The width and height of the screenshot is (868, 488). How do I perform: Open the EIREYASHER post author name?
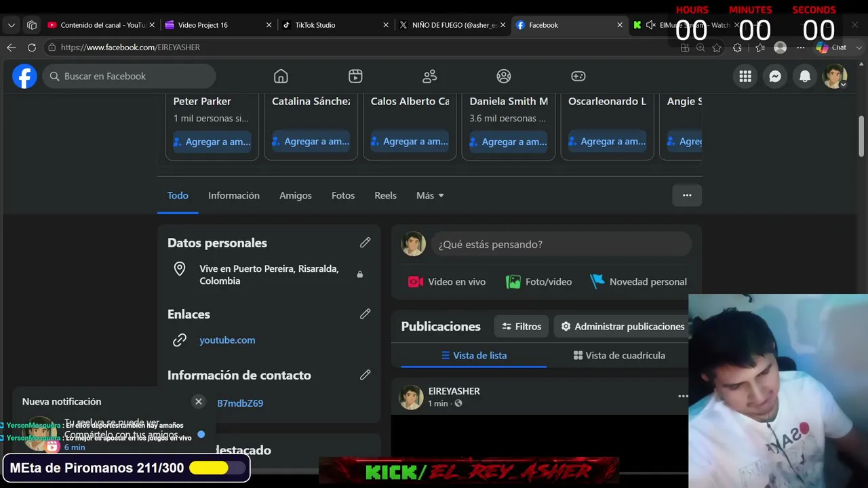click(x=454, y=391)
